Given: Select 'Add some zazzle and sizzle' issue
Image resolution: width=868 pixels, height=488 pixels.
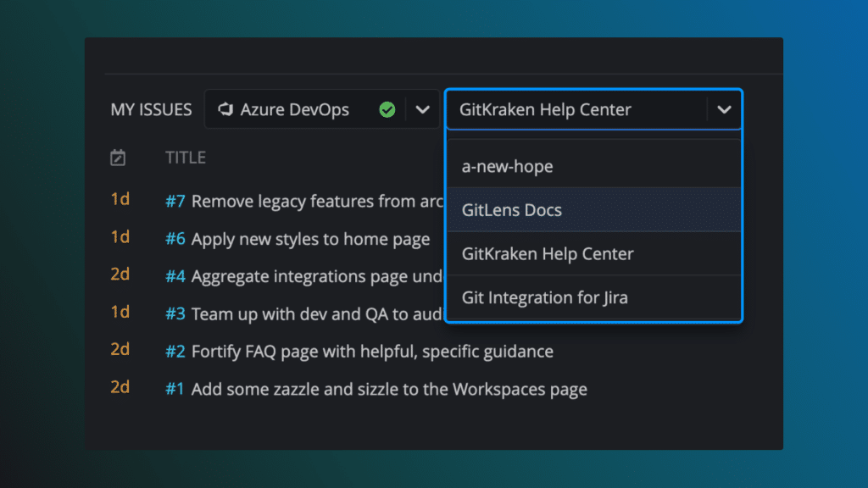Looking at the screenshot, I should (389, 389).
